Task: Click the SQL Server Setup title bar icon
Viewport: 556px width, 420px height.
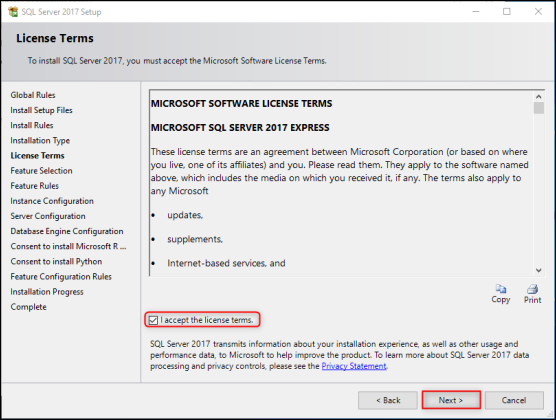Action: click(x=13, y=12)
